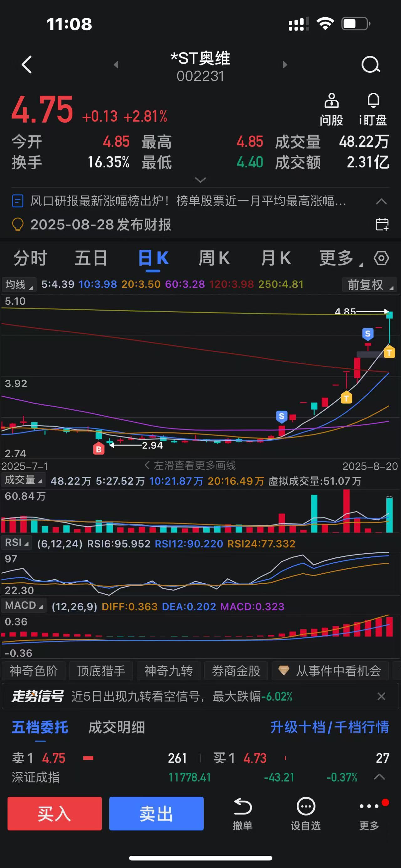Open the calendar icon beside 发布财报
Viewport: 401px width, 868px height.
pyautogui.click(x=382, y=224)
